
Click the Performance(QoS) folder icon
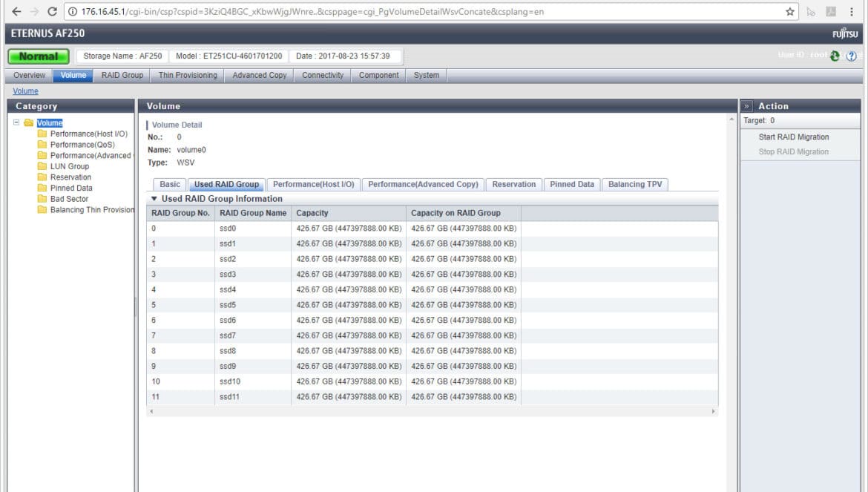[x=42, y=145]
